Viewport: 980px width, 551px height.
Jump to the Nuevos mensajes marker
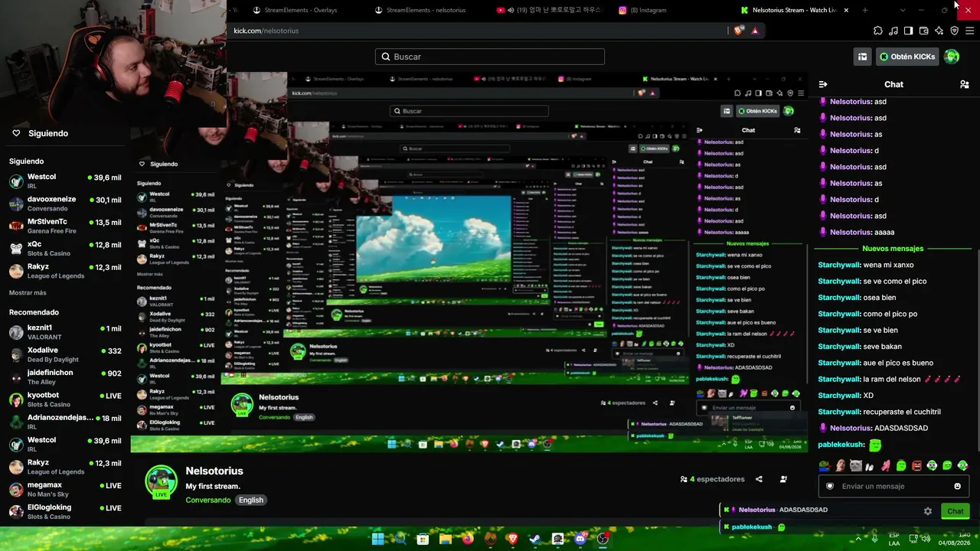coord(893,249)
